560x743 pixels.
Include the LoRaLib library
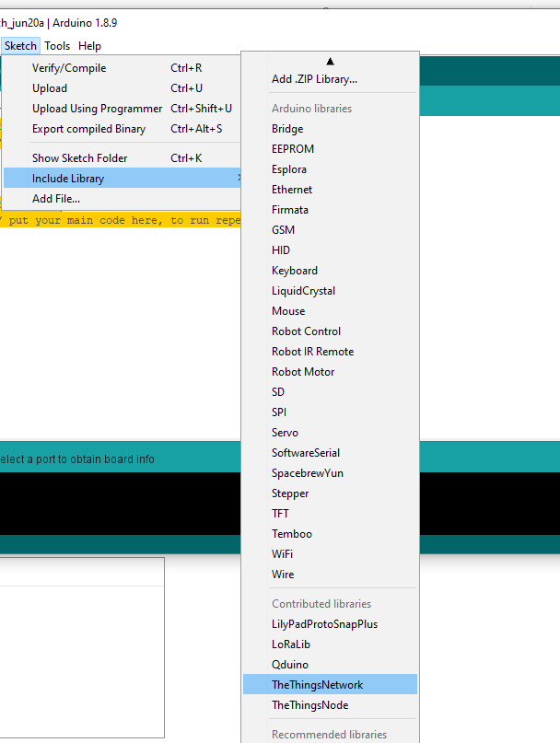(330, 644)
